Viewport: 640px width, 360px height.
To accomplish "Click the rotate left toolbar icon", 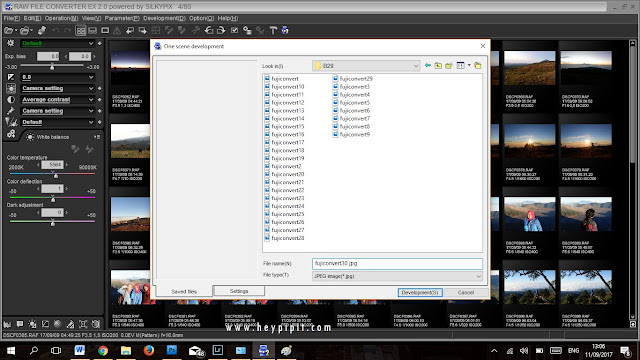I will 209,30.
